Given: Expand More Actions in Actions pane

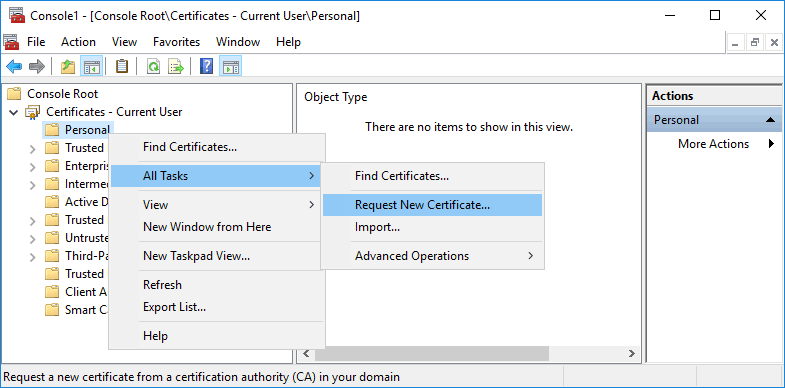Looking at the screenshot, I should 715,144.
